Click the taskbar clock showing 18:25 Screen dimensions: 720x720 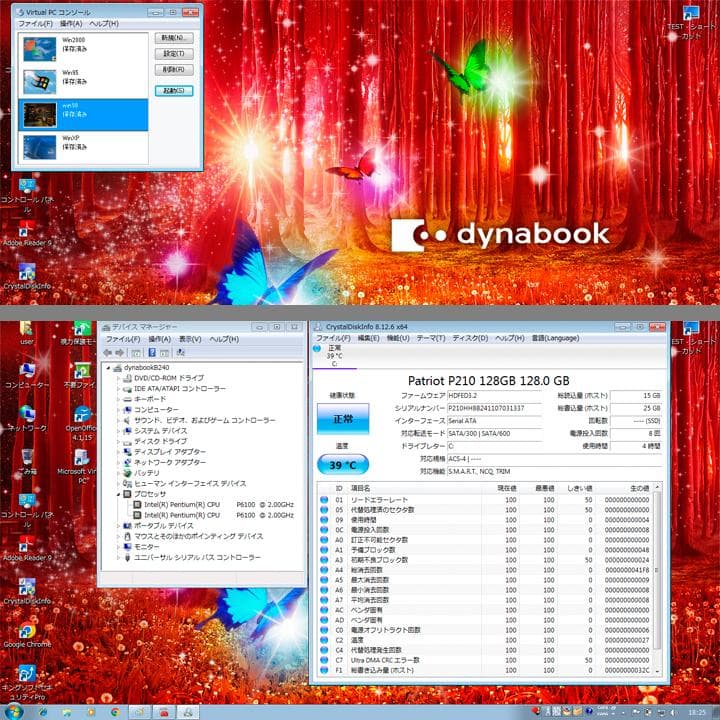697,712
